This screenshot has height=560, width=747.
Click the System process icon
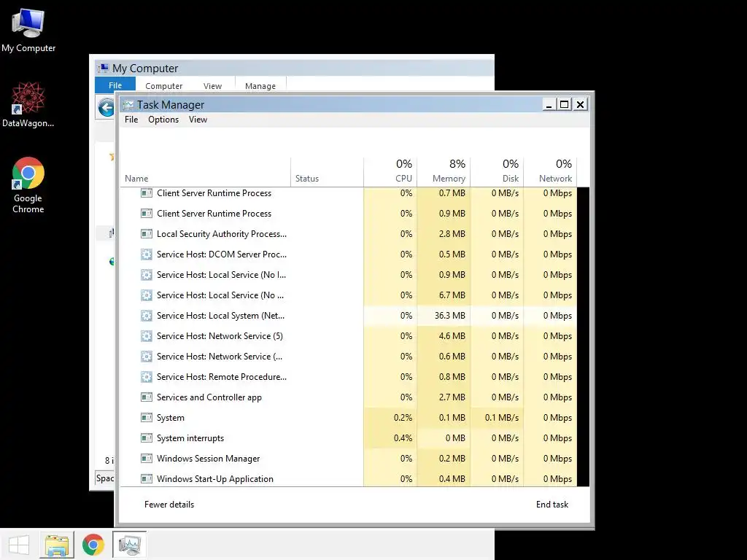click(146, 418)
